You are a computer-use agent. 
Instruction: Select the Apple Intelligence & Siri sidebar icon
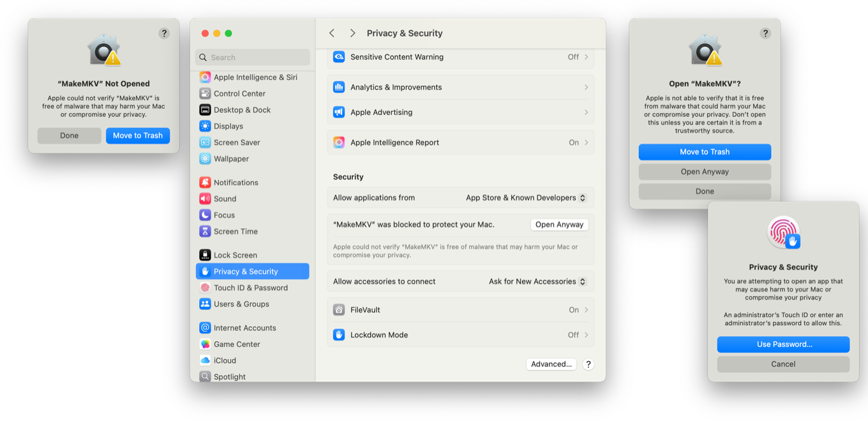(205, 77)
